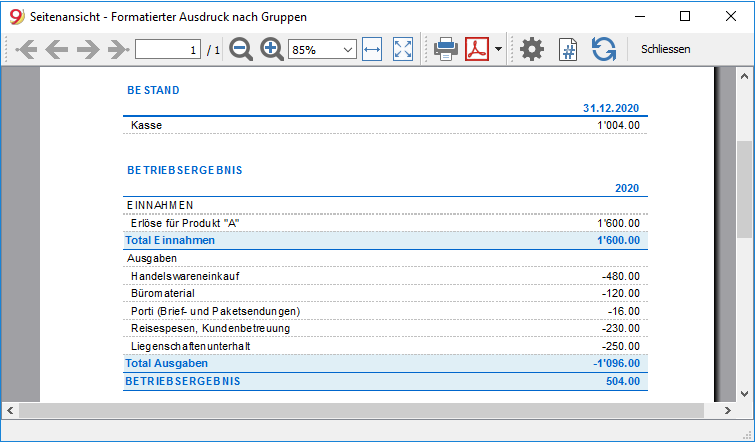
Task: Export report to PDF icon
Action: pos(477,49)
